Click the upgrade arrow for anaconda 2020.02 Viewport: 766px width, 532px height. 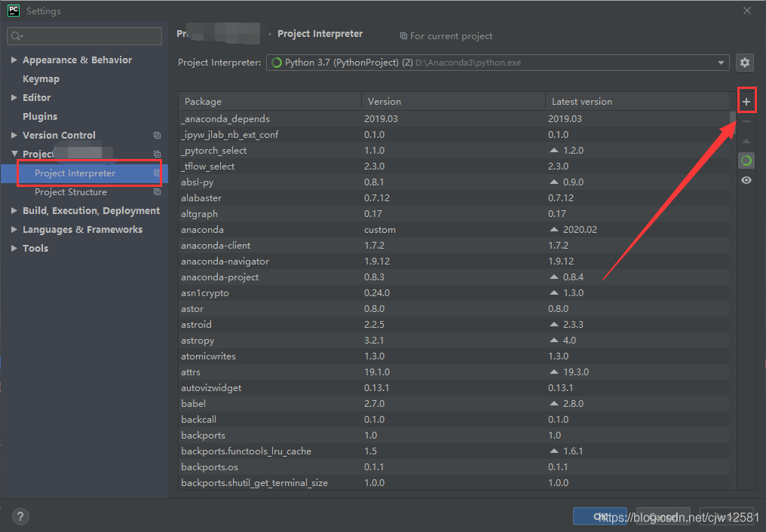point(554,229)
